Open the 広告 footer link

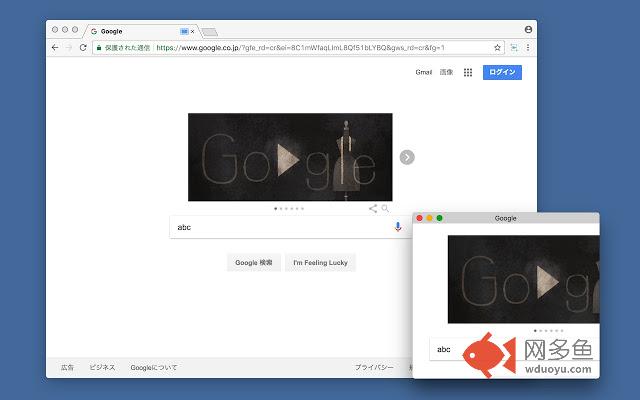coord(67,367)
